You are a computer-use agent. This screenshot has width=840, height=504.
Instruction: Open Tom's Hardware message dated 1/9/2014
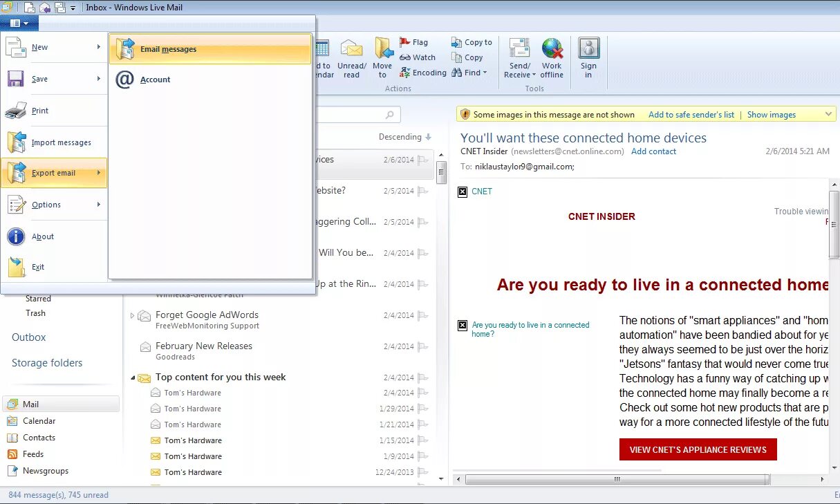pyautogui.click(x=279, y=456)
